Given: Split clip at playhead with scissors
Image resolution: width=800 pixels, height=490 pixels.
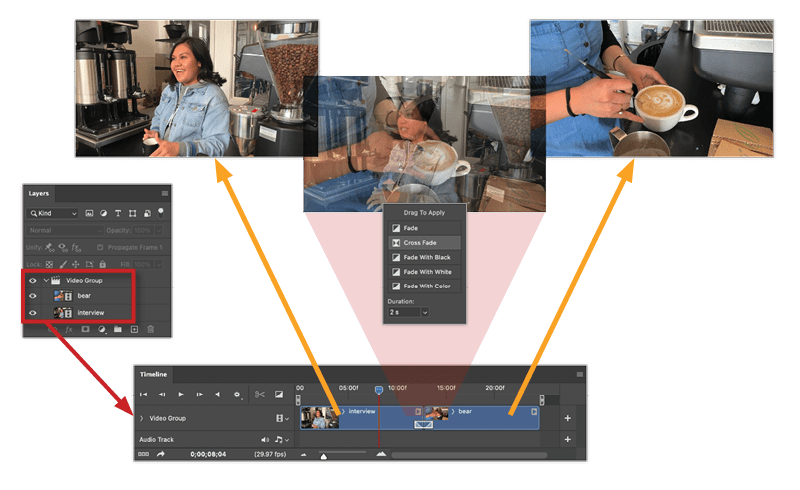Looking at the screenshot, I should [260, 395].
